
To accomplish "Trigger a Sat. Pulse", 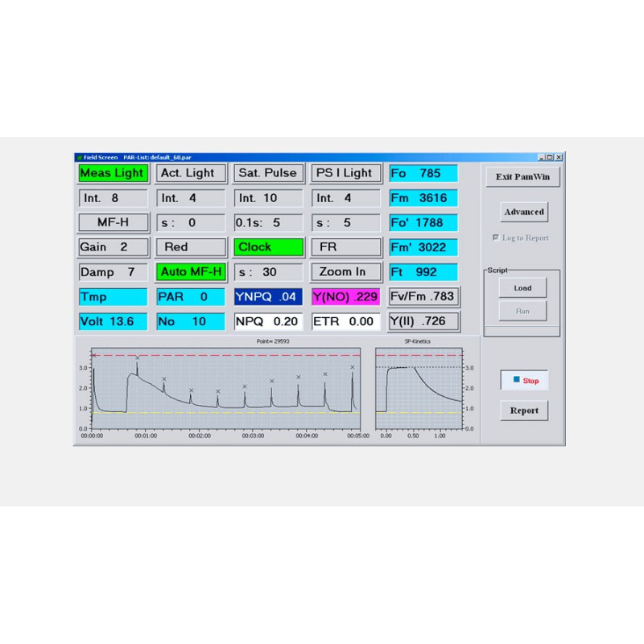I will tap(268, 173).
